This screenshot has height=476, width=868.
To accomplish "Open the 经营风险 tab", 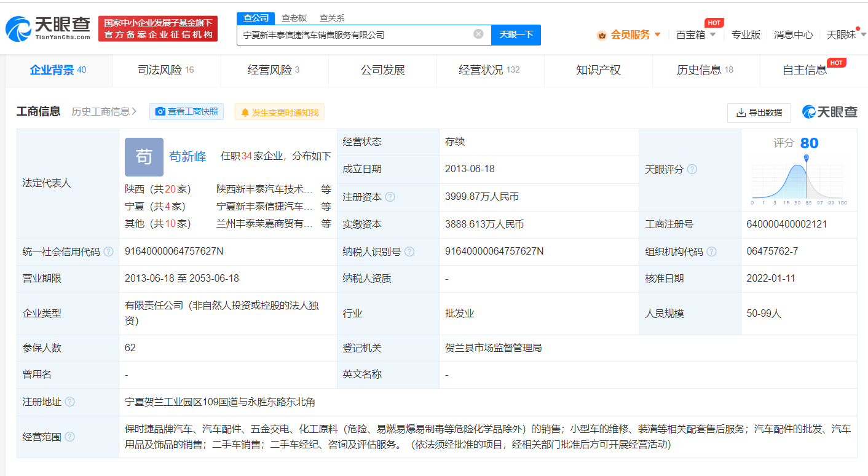I will tap(274, 70).
